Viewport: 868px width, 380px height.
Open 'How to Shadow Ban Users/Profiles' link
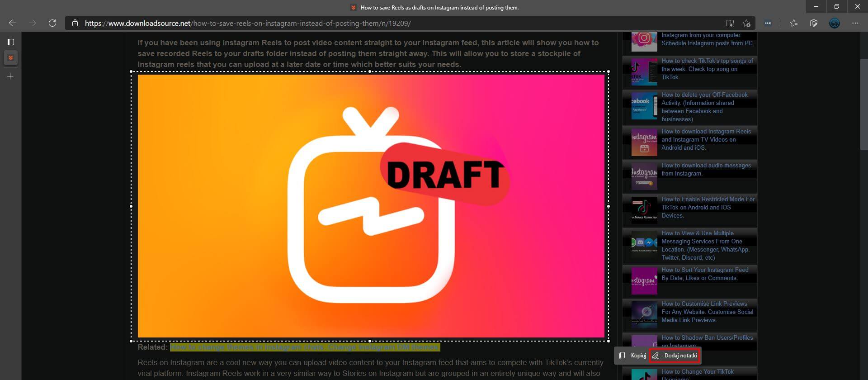[x=707, y=342]
